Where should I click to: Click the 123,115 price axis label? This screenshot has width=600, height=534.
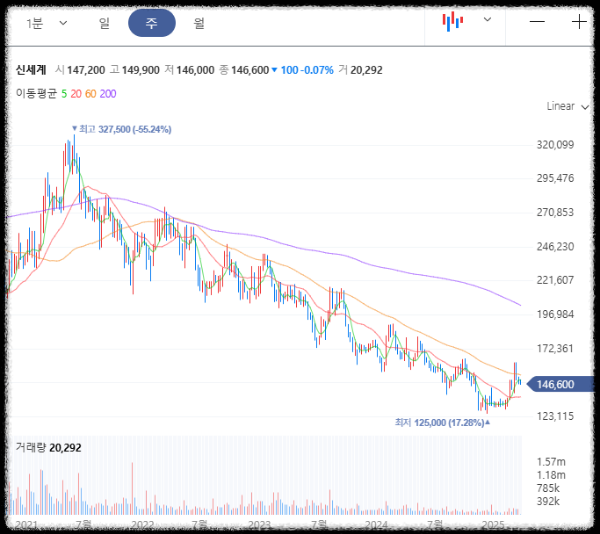555,416
